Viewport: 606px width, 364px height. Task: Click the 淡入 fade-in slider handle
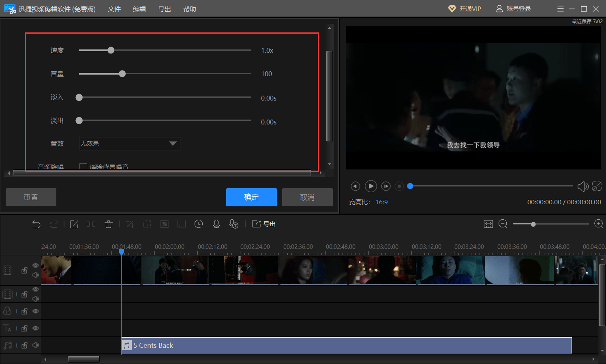pyautogui.click(x=79, y=97)
